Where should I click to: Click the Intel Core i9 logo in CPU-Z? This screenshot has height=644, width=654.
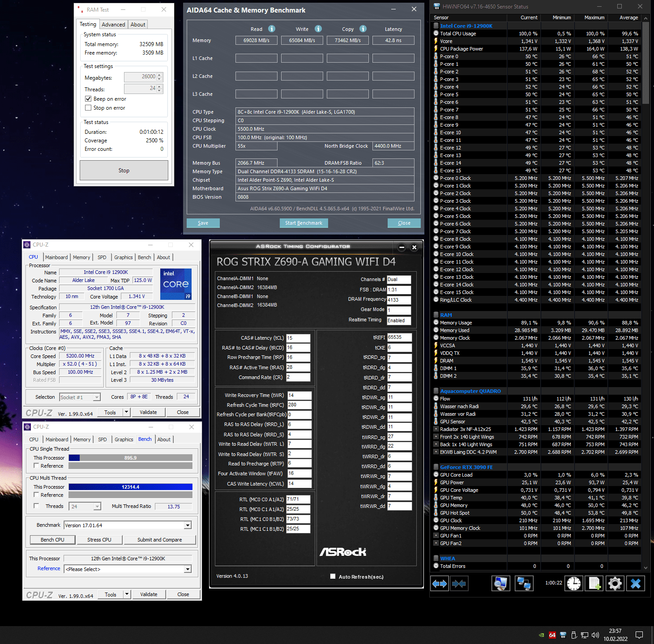[x=176, y=284]
